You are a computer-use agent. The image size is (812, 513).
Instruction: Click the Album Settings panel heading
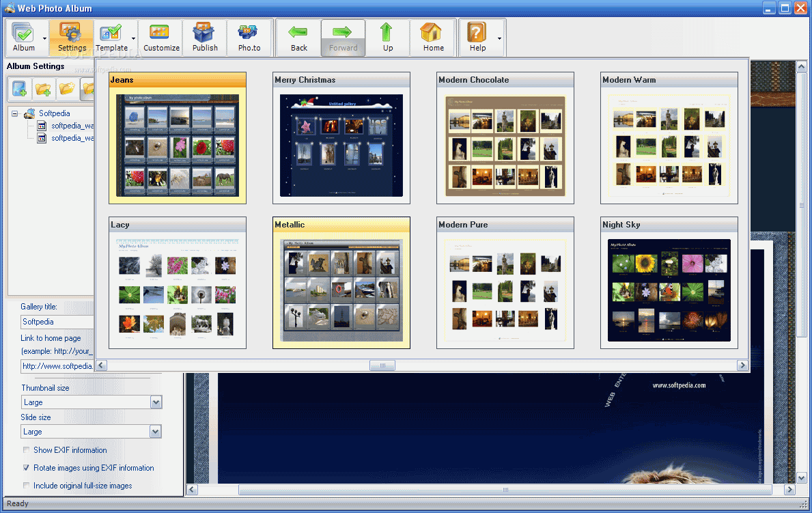(36, 66)
